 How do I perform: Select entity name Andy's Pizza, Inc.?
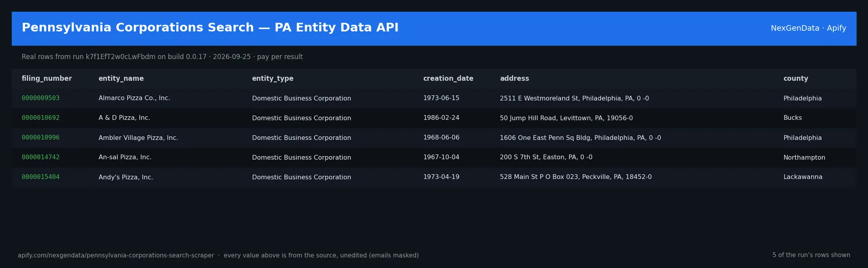[125, 177]
